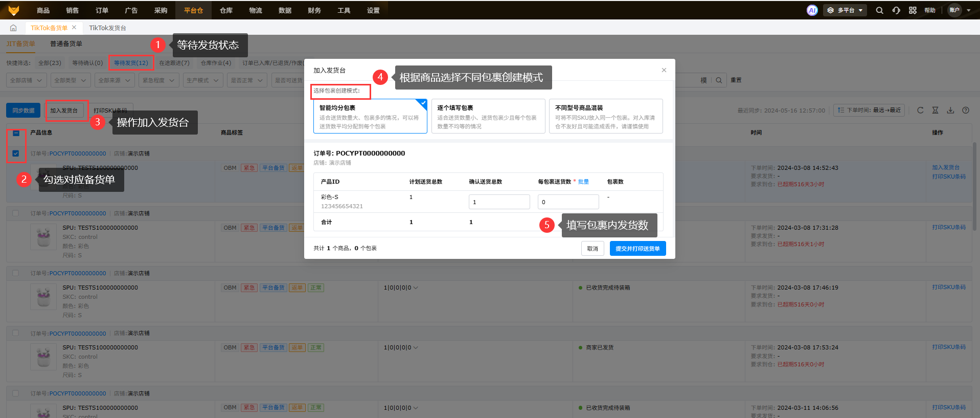
Task: Open 下单时间 sort order dropdown
Action: (x=869, y=110)
